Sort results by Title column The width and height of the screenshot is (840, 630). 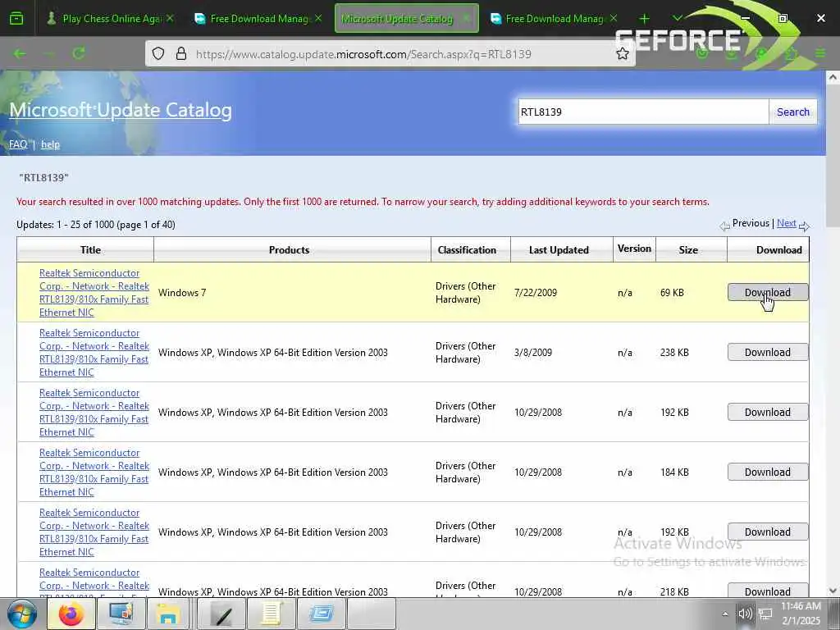[90, 249]
